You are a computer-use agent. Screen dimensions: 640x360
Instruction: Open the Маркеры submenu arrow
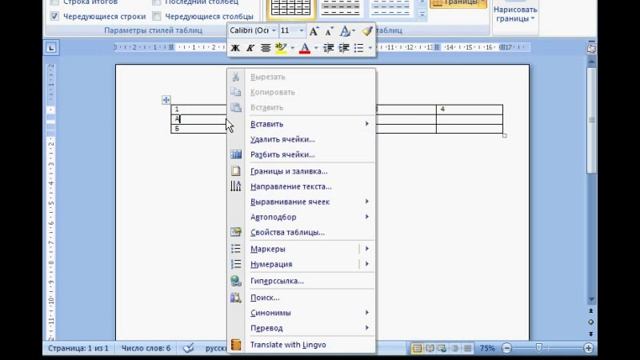pyautogui.click(x=367, y=249)
